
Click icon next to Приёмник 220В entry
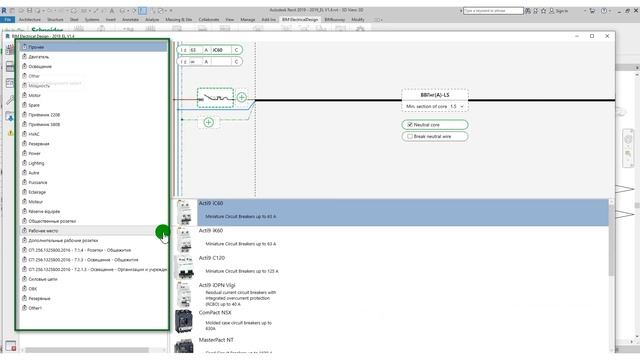coord(24,114)
